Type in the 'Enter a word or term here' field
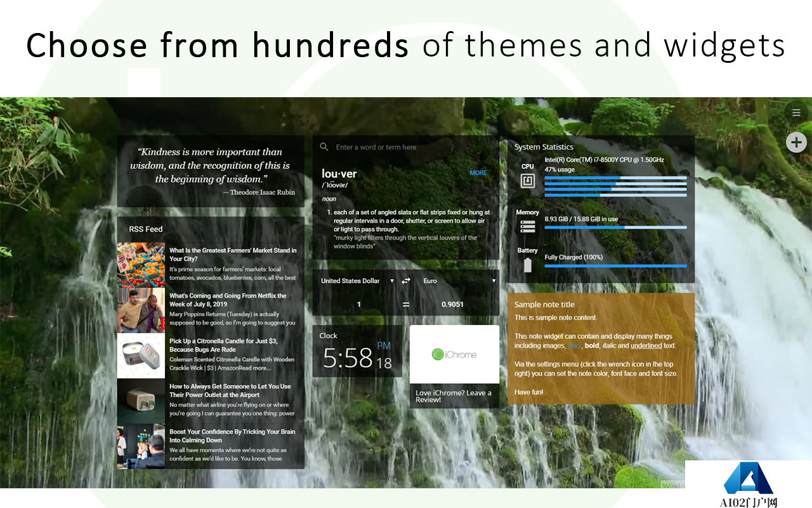Viewport: 812px width, 508px height. coord(412,147)
